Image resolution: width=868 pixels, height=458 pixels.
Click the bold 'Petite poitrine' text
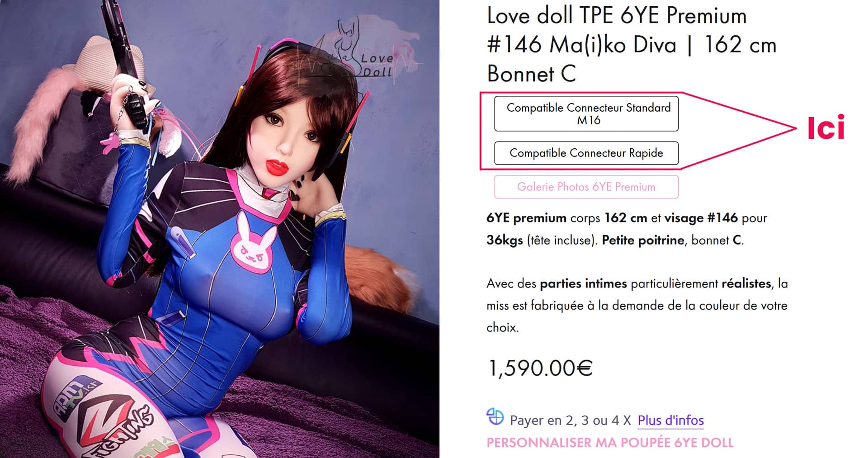643,240
